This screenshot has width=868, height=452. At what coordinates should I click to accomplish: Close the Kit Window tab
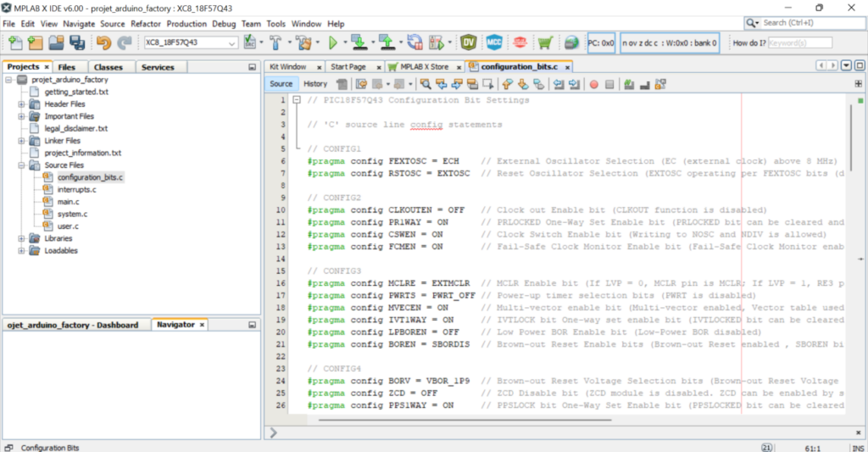tap(319, 67)
